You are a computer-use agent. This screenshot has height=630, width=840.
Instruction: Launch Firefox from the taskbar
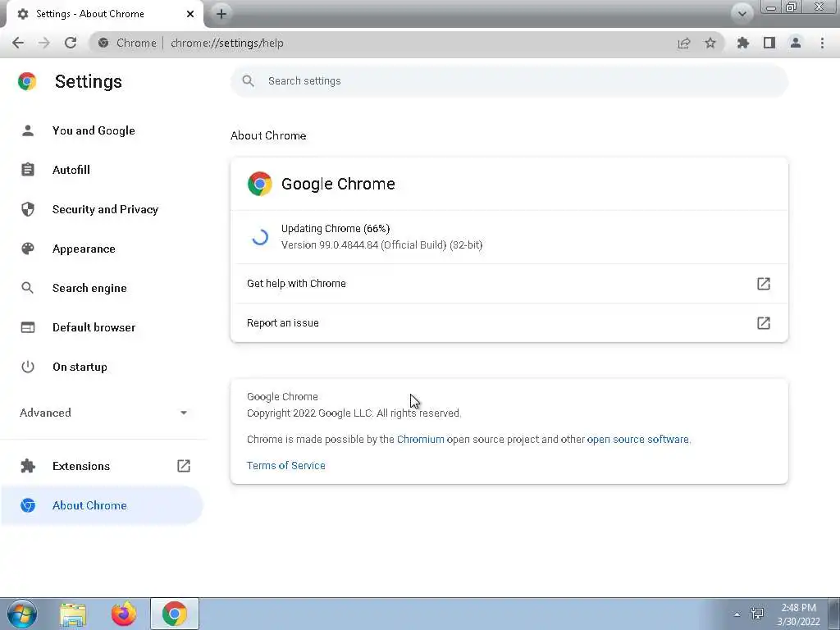tap(124, 614)
